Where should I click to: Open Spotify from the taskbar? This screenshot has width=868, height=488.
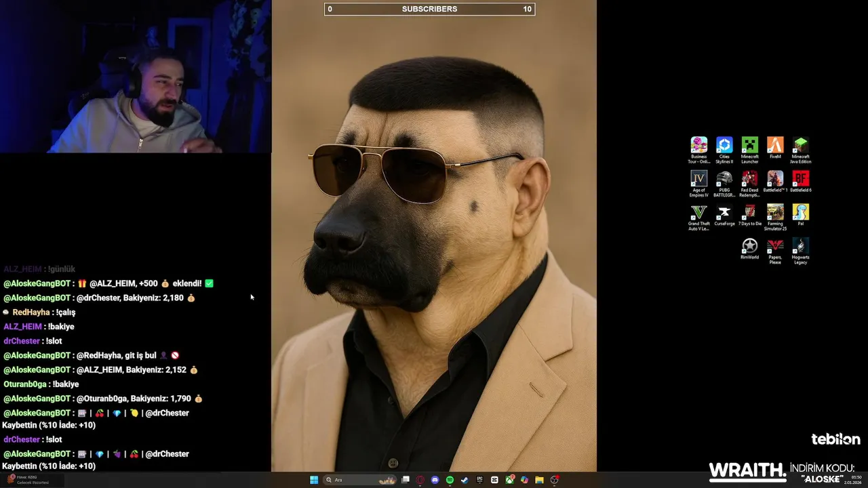coord(450,480)
